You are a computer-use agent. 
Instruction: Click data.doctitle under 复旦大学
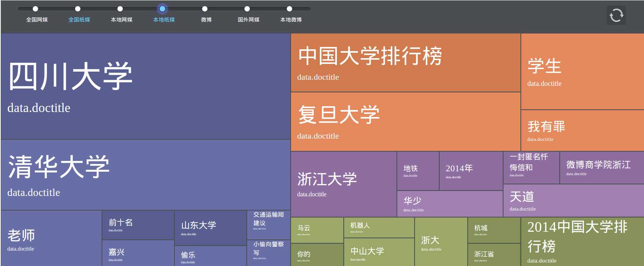pos(318,136)
